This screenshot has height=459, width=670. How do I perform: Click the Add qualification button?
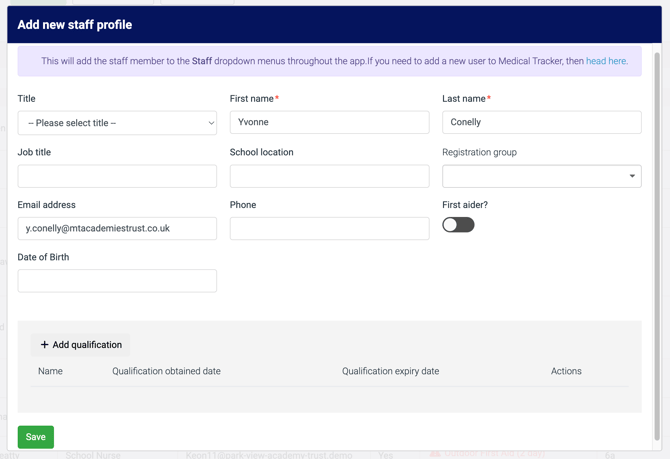[x=80, y=345]
